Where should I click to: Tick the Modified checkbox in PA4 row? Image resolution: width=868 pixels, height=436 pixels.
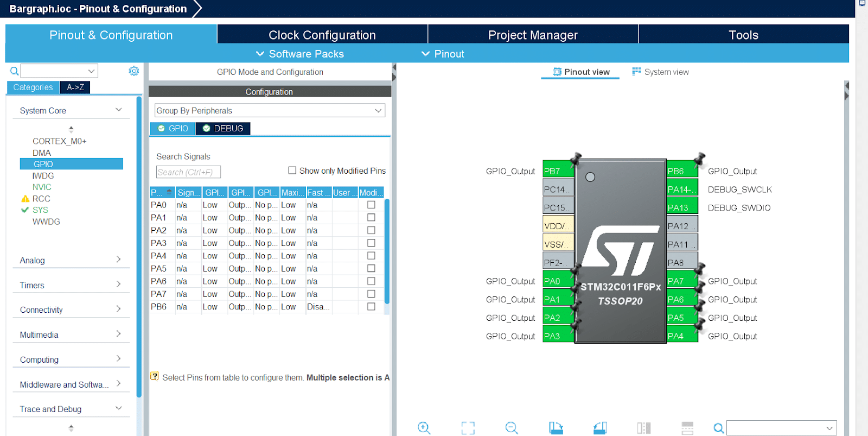pos(371,256)
